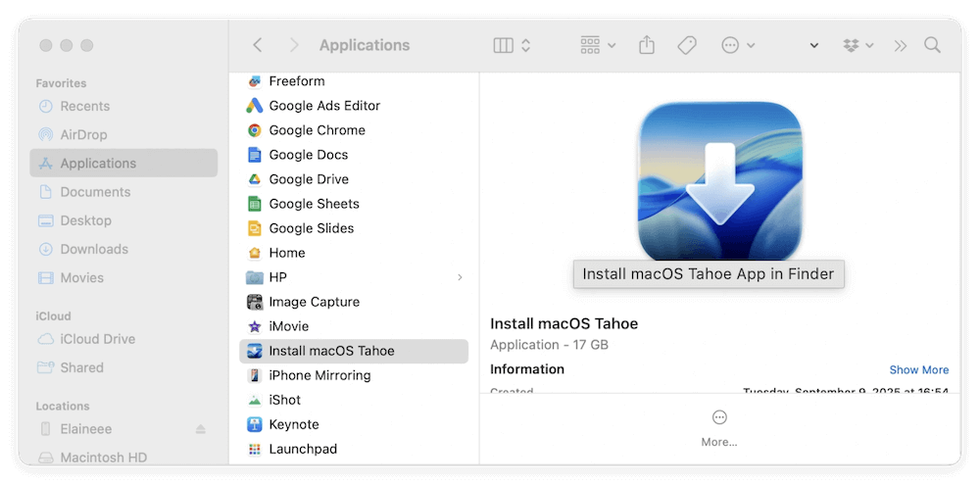Select "Google Ads Editor" name text
This screenshot has width=980, height=484.
click(324, 106)
